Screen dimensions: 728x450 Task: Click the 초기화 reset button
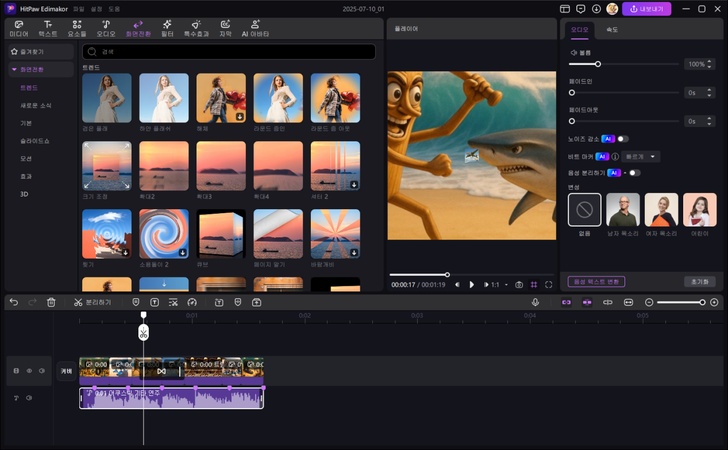(x=699, y=281)
